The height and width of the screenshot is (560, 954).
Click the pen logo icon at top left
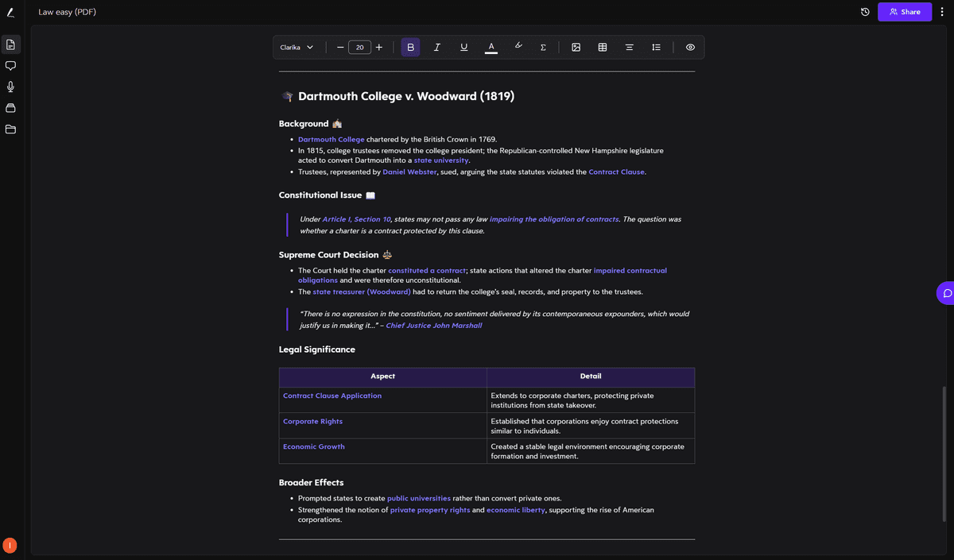10,12
